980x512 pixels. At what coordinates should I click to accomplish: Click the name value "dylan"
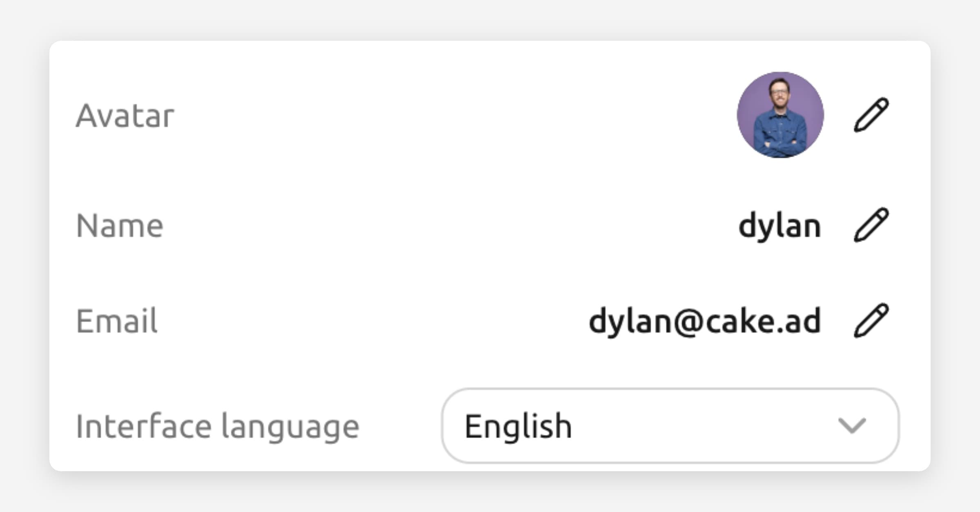(x=779, y=226)
